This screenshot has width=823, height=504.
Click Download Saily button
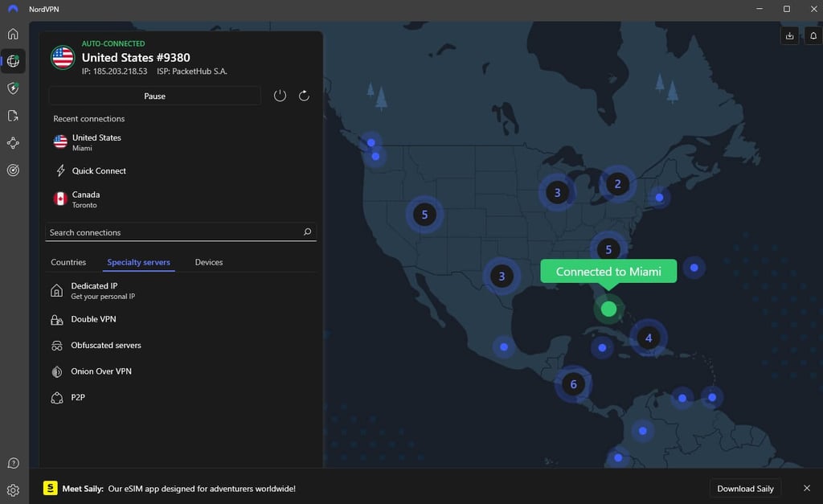(745, 488)
